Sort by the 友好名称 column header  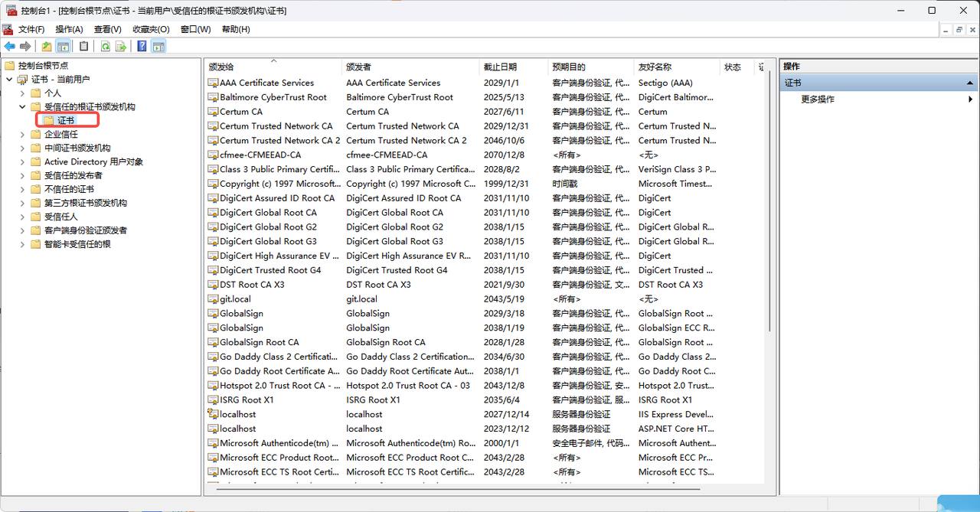(677, 67)
